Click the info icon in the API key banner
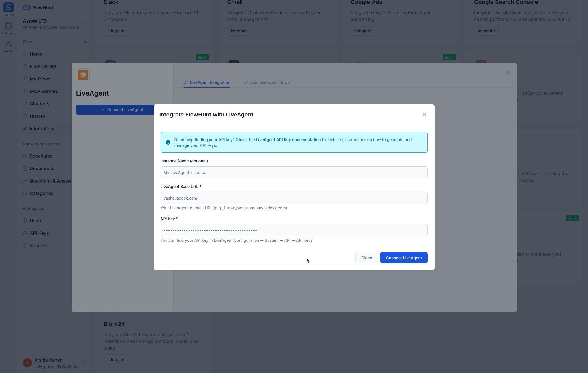The width and height of the screenshot is (588, 373). coord(168,142)
